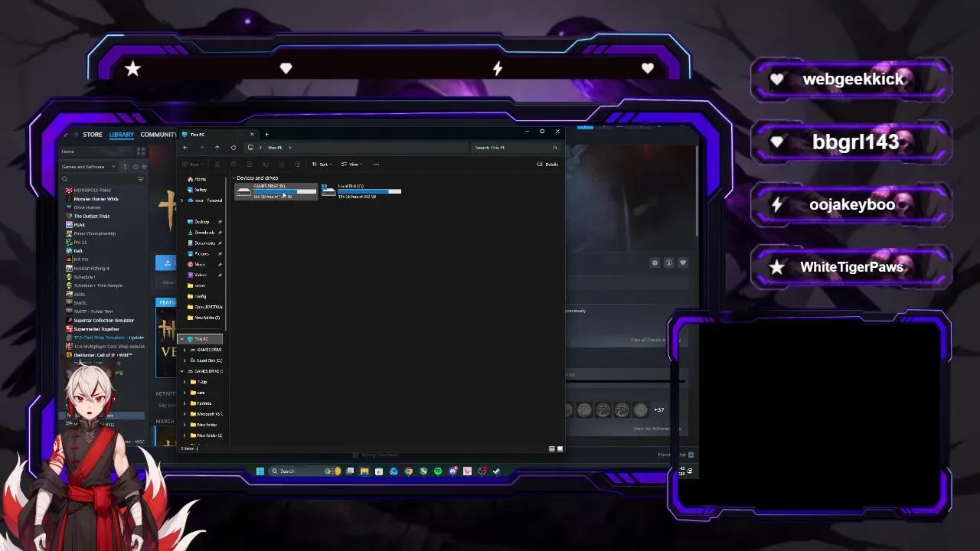Click Steam library filter options icon
Viewport: 980px width, 551px height.
point(141,179)
